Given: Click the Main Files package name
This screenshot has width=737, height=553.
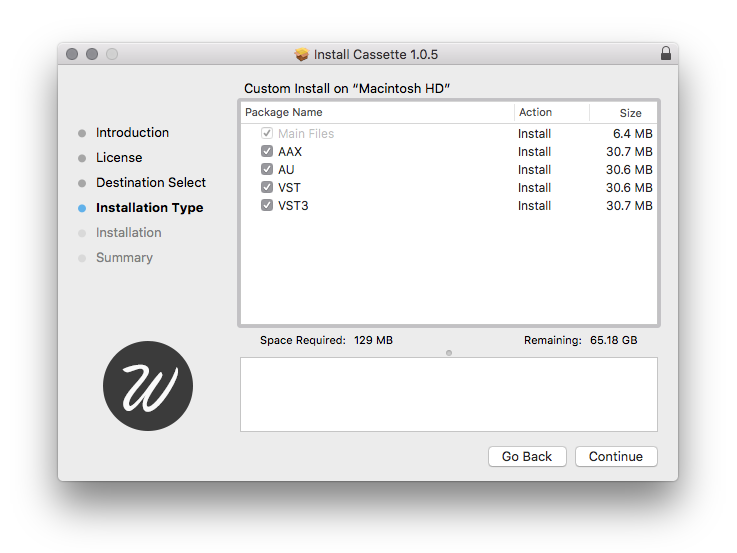Looking at the screenshot, I should tap(306, 134).
